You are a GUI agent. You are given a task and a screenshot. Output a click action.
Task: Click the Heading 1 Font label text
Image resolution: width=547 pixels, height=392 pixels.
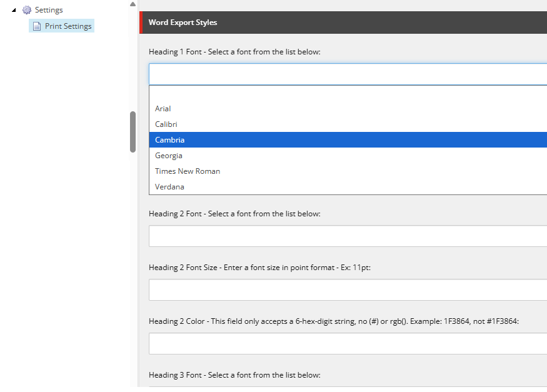[234, 52]
